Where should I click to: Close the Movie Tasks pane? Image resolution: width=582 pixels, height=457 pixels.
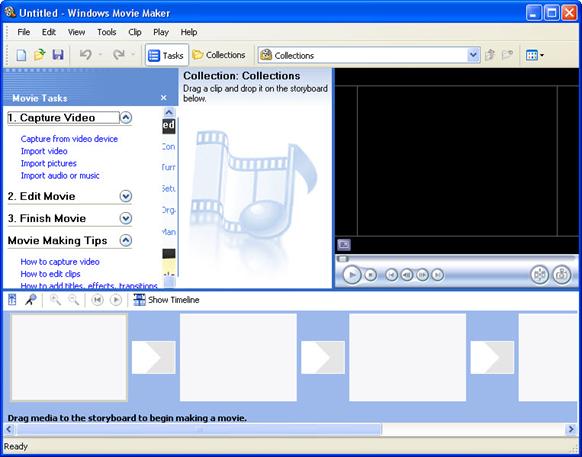(x=164, y=98)
